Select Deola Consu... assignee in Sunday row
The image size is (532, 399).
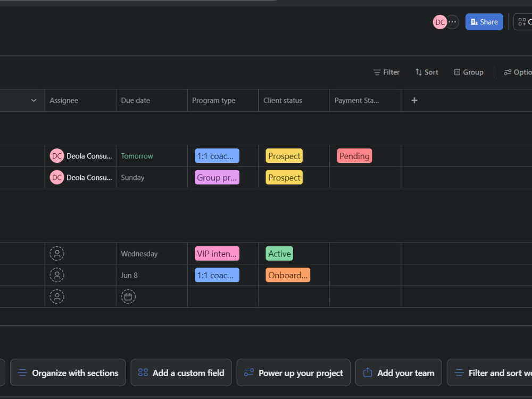pyautogui.click(x=89, y=178)
